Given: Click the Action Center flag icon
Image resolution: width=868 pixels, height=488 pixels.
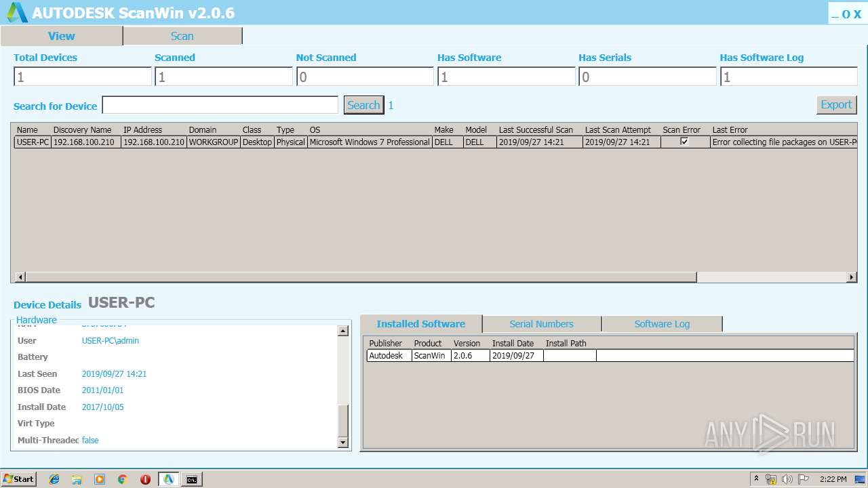Looking at the screenshot, I should point(802,479).
